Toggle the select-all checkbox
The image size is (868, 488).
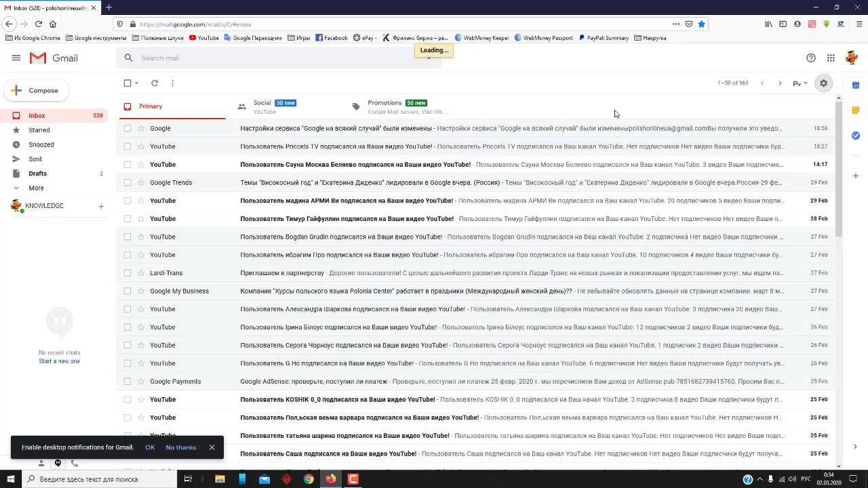pyautogui.click(x=127, y=83)
